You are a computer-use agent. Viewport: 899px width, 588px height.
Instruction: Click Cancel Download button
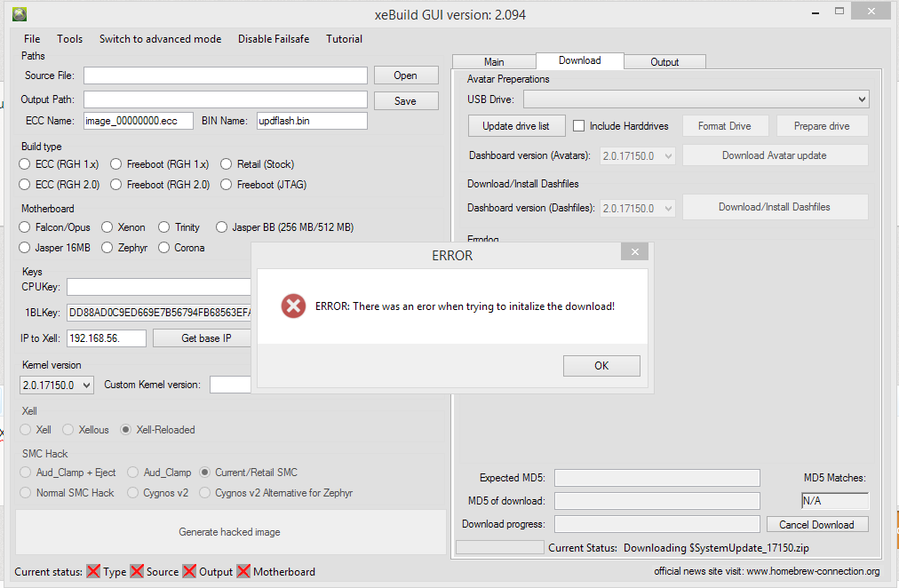tap(817, 524)
